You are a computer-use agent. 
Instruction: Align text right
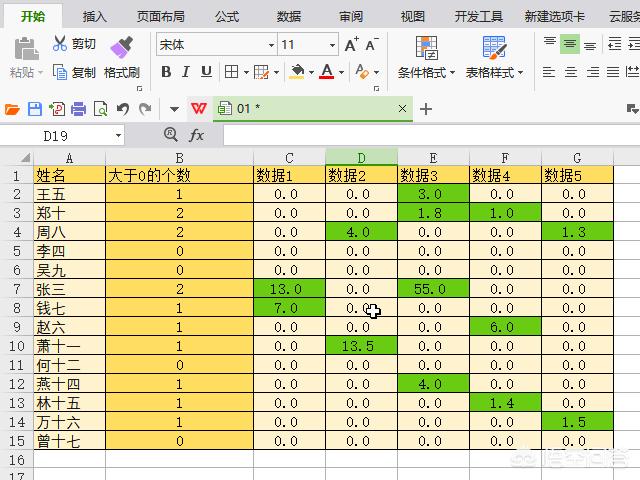(x=593, y=72)
